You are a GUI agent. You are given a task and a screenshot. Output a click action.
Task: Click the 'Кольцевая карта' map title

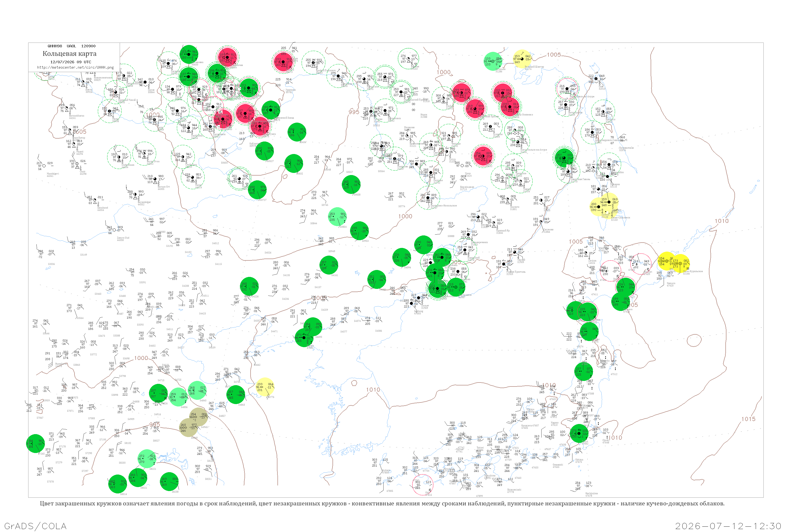click(x=69, y=54)
